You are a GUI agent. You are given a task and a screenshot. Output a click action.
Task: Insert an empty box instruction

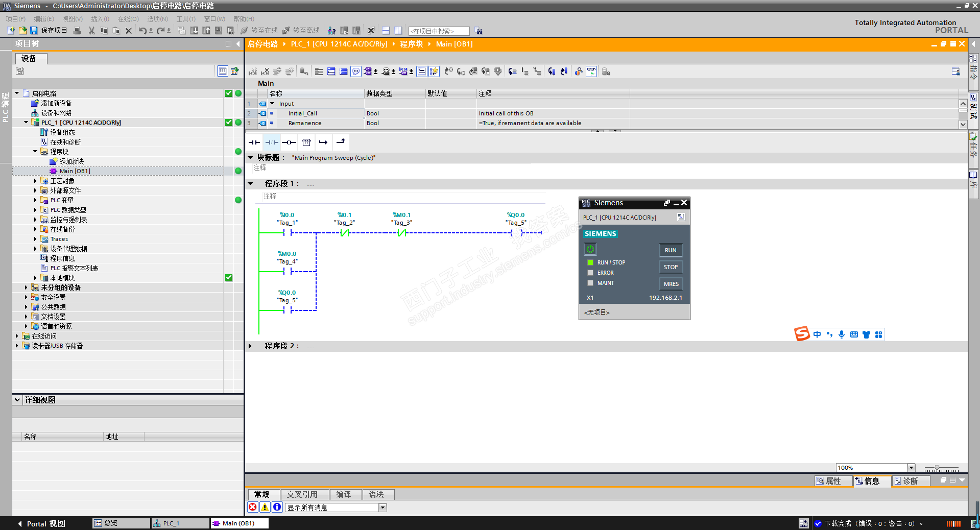306,142
